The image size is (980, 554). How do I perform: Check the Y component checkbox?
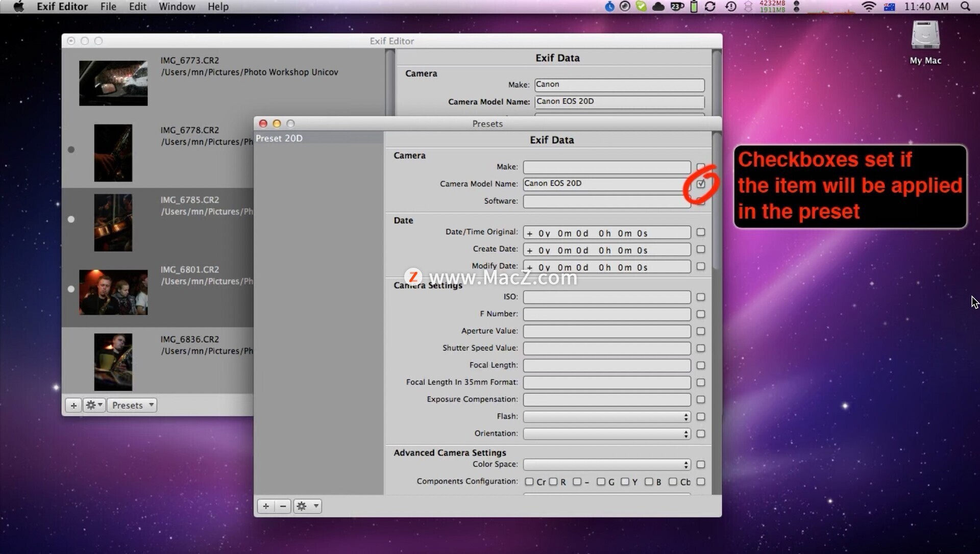tap(625, 482)
